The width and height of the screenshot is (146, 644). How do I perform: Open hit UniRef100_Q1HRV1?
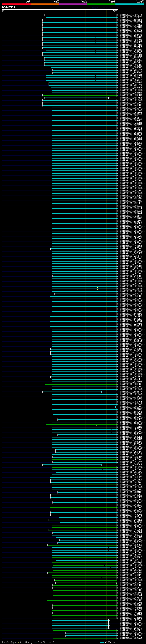tap(131, 399)
